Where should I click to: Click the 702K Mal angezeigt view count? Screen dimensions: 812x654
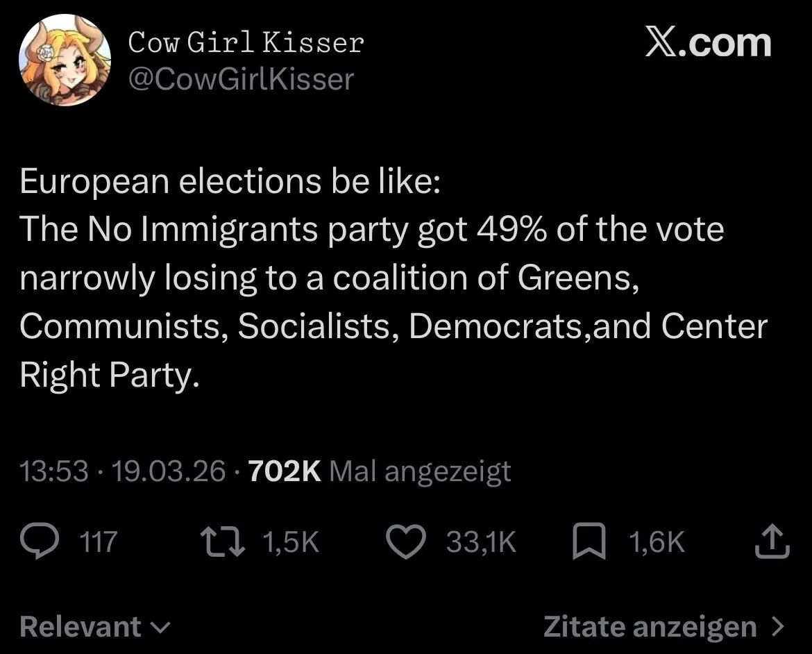tap(379, 471)
